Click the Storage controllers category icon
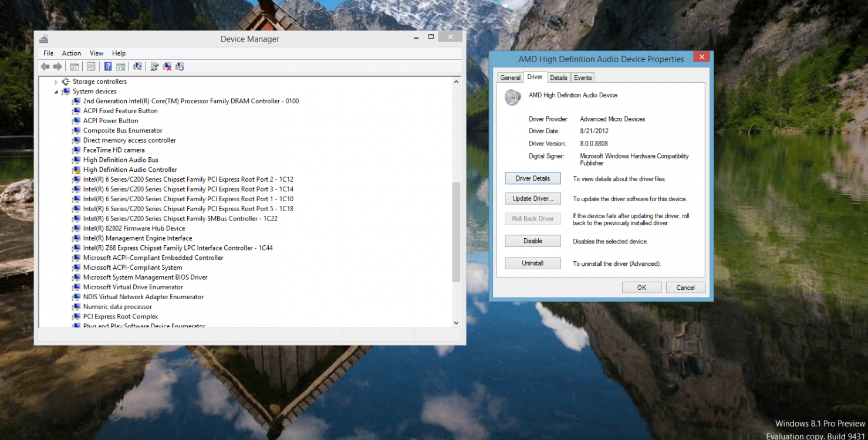868x440 pixels. click(66, 82)
